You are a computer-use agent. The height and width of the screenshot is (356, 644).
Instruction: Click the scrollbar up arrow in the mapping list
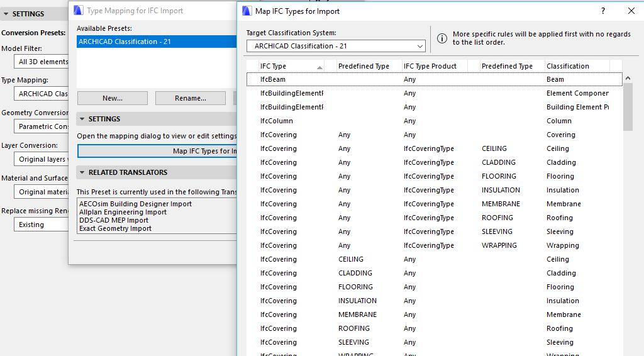pyautogui.click(x=628, y=78)
